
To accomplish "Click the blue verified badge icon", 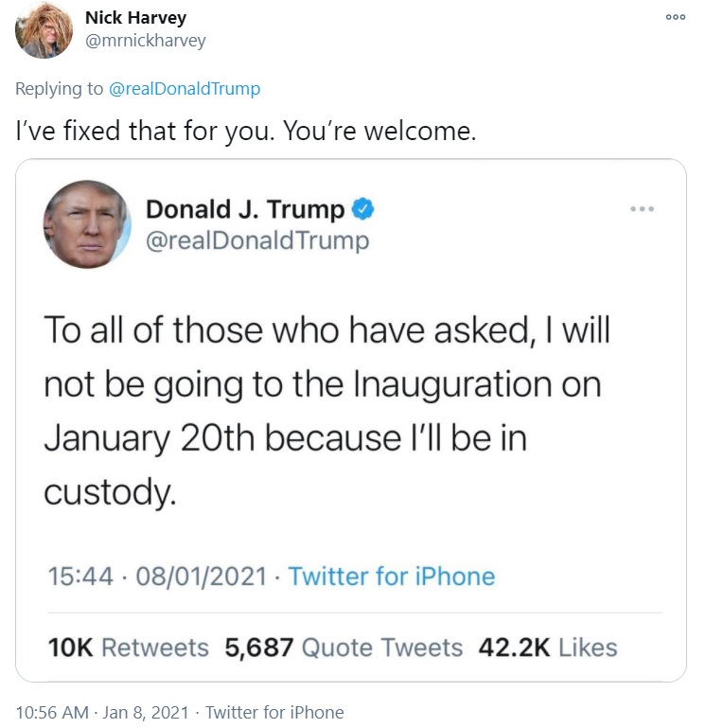I will 363,208.
